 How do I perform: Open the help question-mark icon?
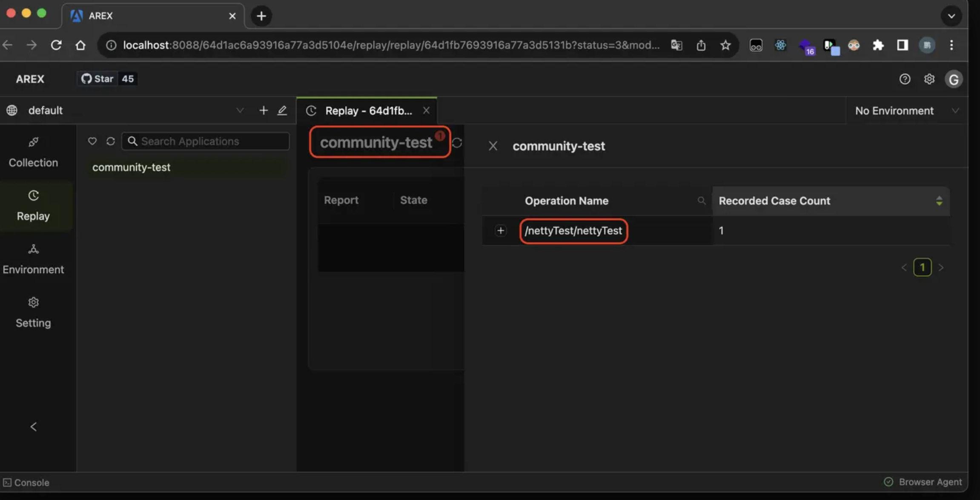tap(905, 79)
